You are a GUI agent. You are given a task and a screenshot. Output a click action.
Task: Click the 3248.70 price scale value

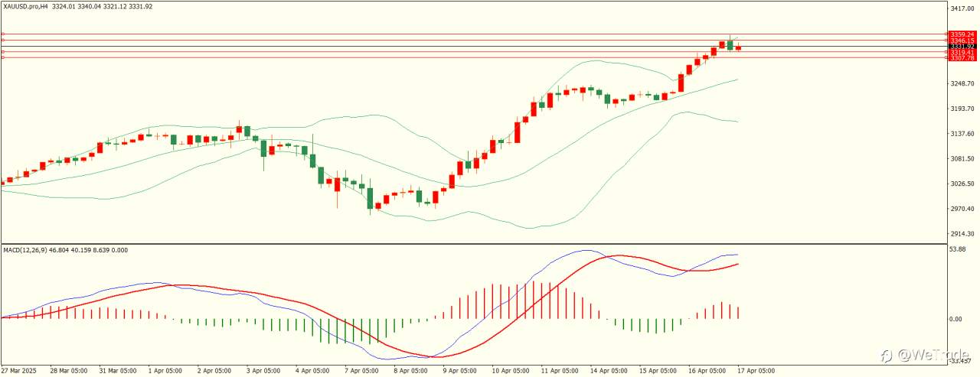tap(962, 83)
